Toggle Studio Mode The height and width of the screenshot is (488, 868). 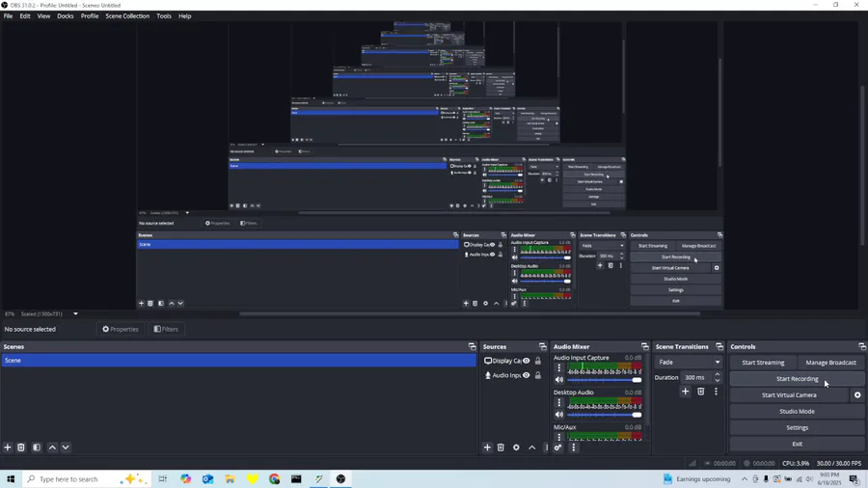point(798,411)
